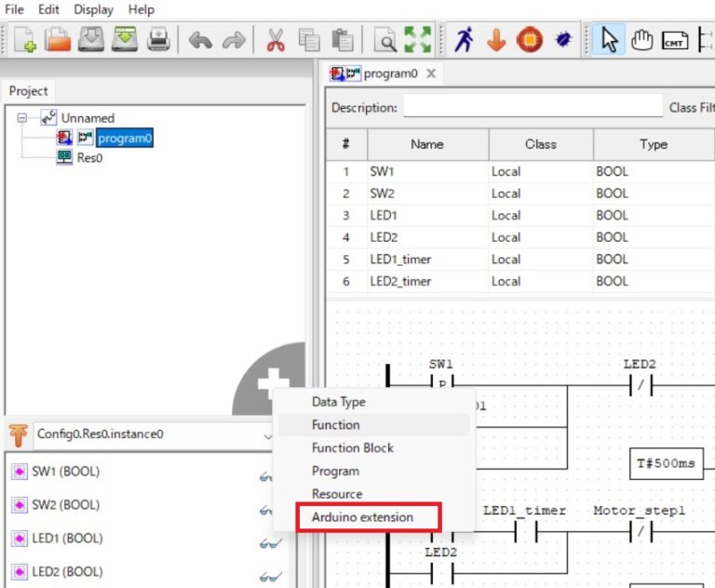The image size is (715, 588).
Task: Click the round orange chip upload icon
Action: click(x=529, y=40)
